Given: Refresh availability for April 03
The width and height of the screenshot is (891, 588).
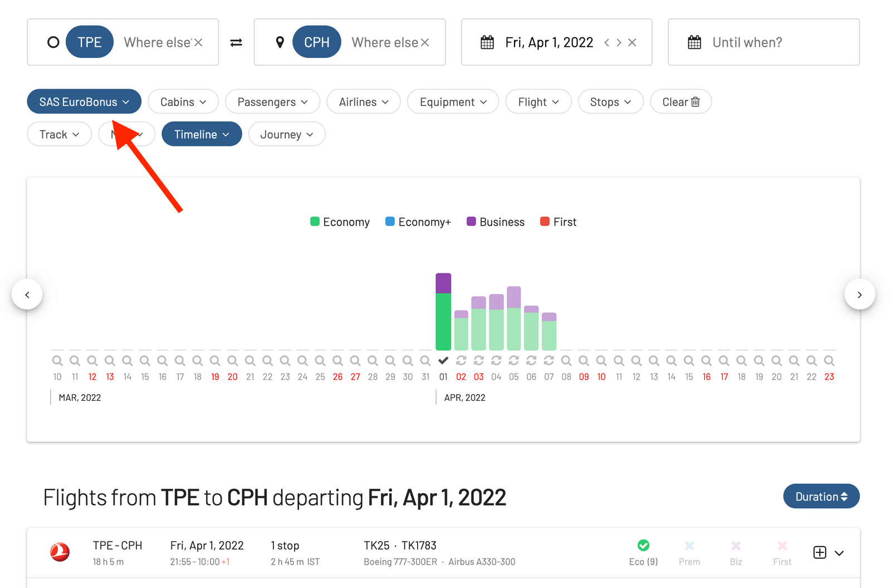Looking at the screenshot, I should point(479,360).
